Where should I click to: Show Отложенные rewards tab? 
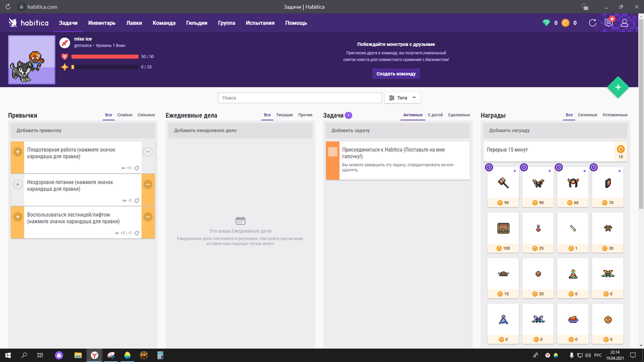point(615,115)
